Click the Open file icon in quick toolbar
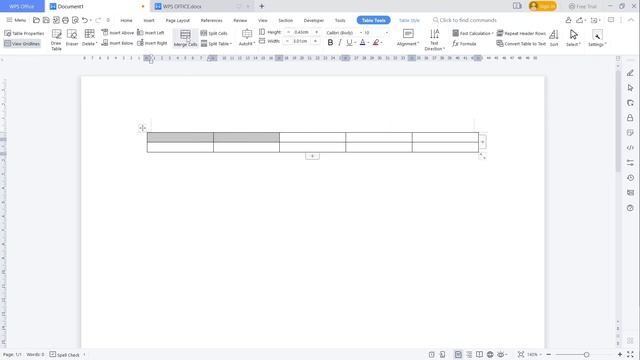 (x=36, y=20)
